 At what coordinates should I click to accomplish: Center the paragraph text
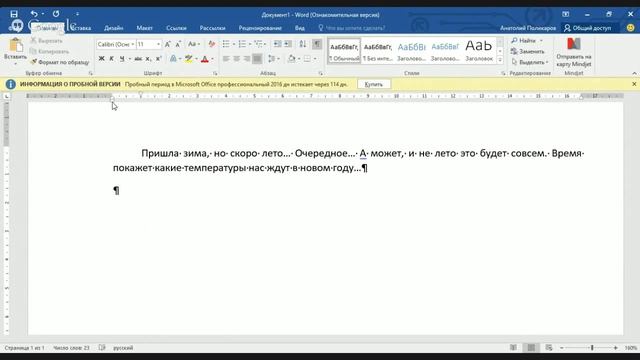click(236, 59)
